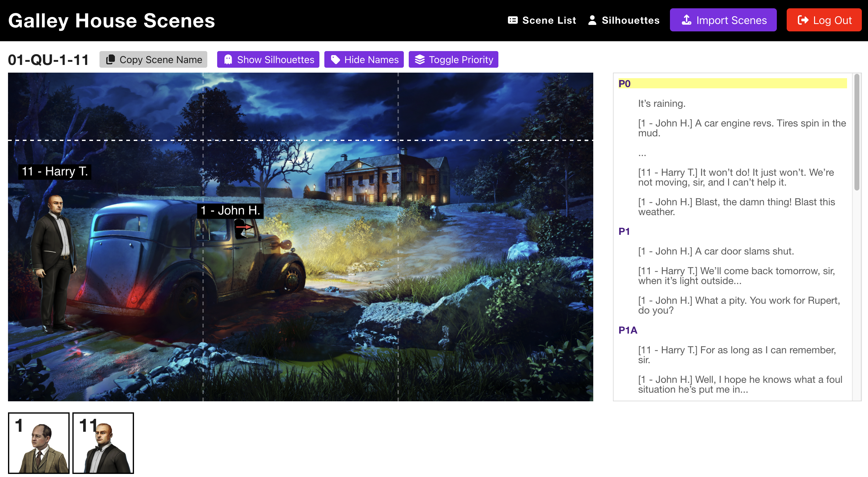
Task: Click the upload icon in Import Scenes
Action: (x=686, y=20)
